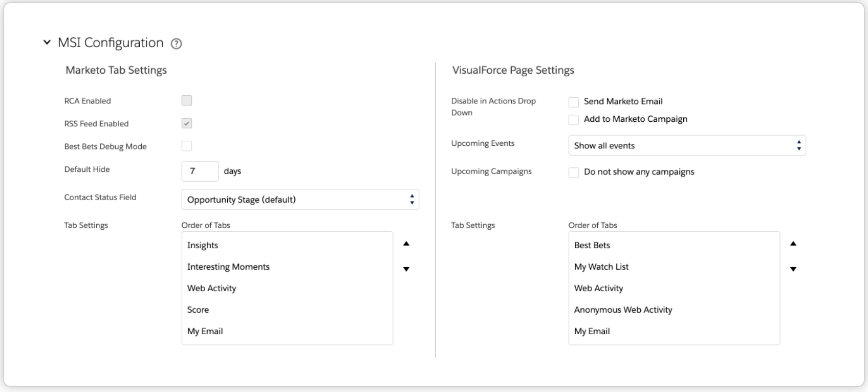Move selected Marketo tab up
This screenshot has height=392, width=868.
pos(406,244)
